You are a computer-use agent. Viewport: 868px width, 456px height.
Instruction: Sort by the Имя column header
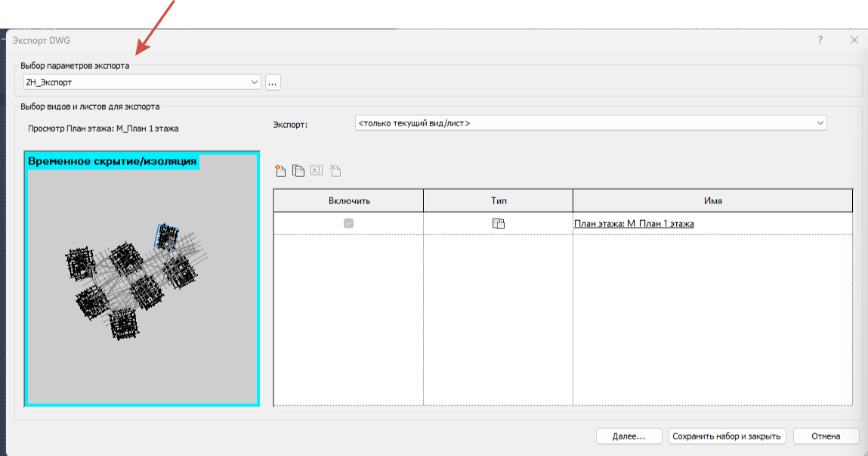(x=713, y=200)
